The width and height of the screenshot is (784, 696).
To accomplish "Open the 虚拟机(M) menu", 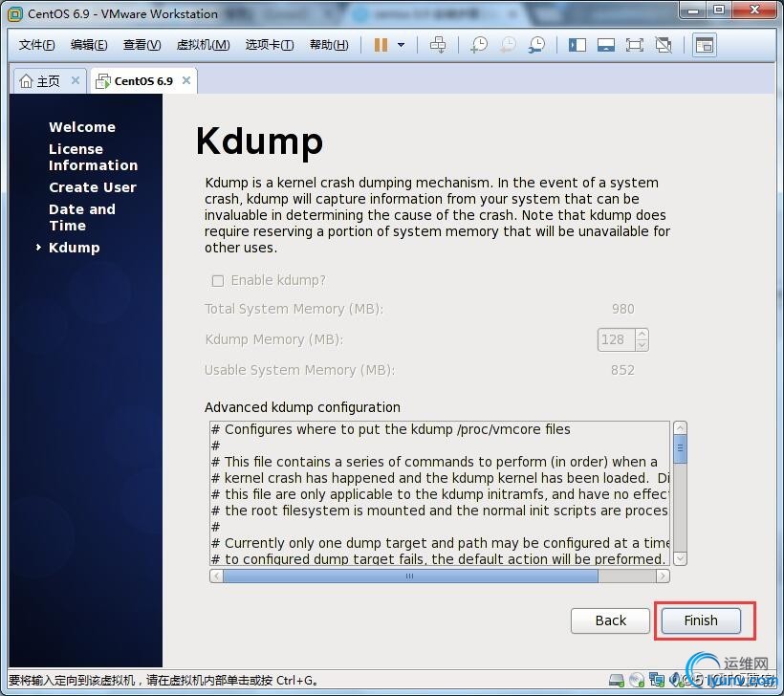I will pos(203,45).
